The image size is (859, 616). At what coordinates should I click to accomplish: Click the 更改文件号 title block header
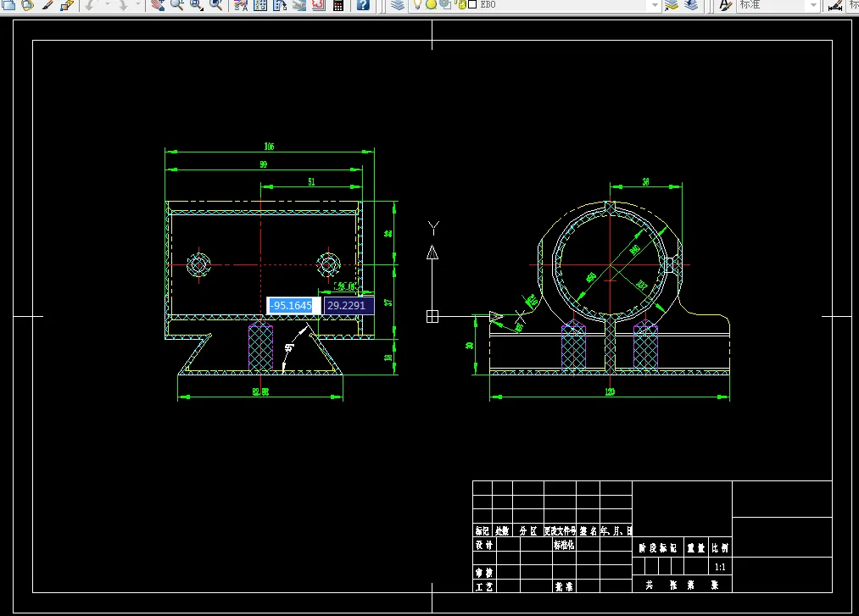pos(560,530)
